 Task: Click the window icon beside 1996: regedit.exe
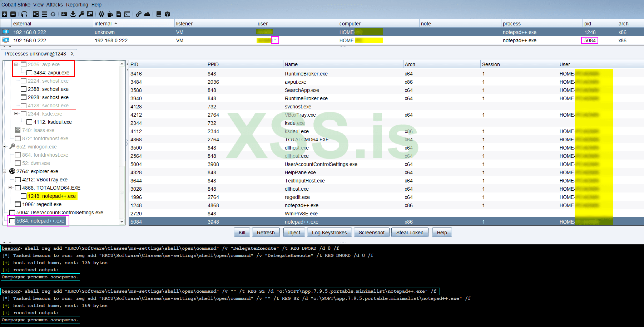tap(18, 204)
